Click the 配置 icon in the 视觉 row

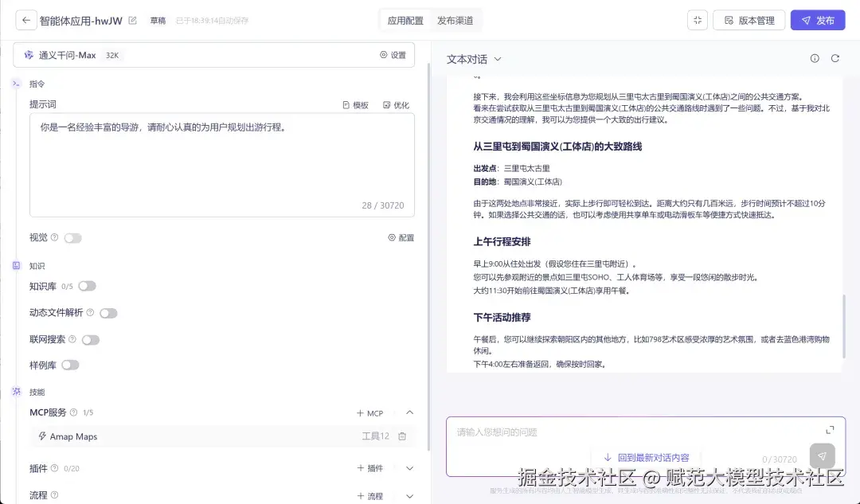(390, 236)
